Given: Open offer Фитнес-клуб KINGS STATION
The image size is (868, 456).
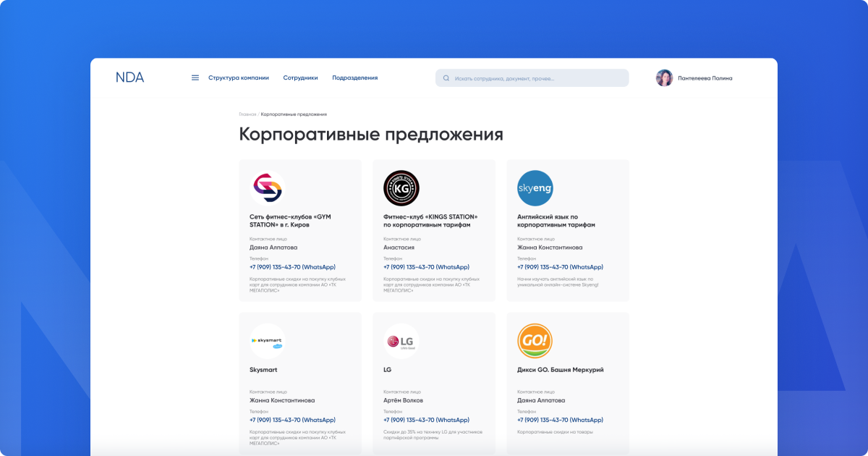Looking at the screenshot, I should pos(430,221).
